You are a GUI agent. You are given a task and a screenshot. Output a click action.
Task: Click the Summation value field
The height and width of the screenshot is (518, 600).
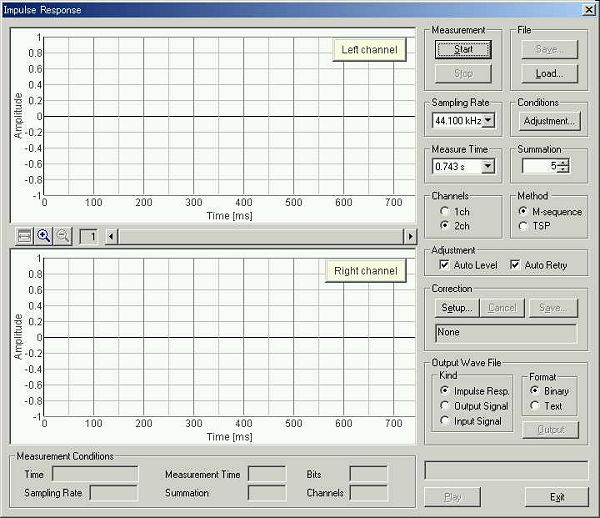coord(540,166)
